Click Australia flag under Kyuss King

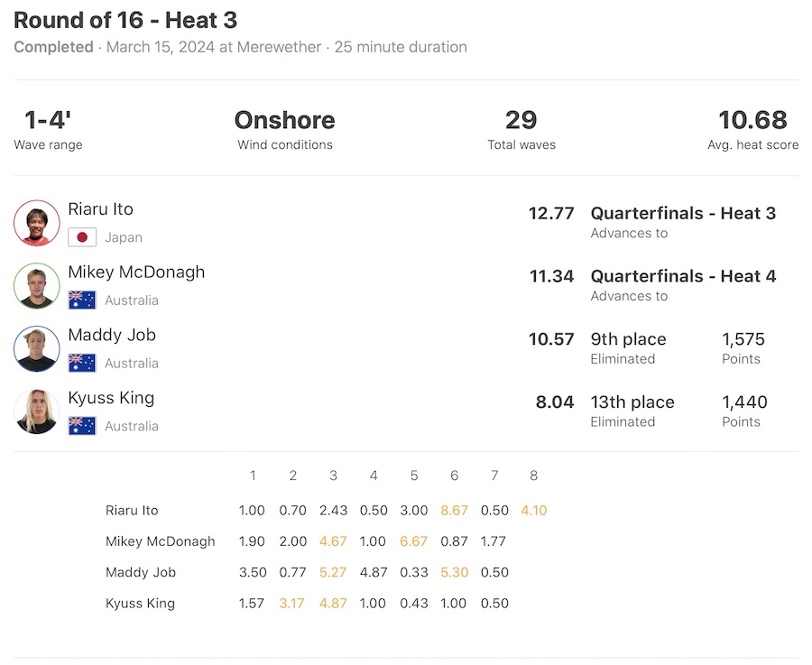click(x=82, y=426)
